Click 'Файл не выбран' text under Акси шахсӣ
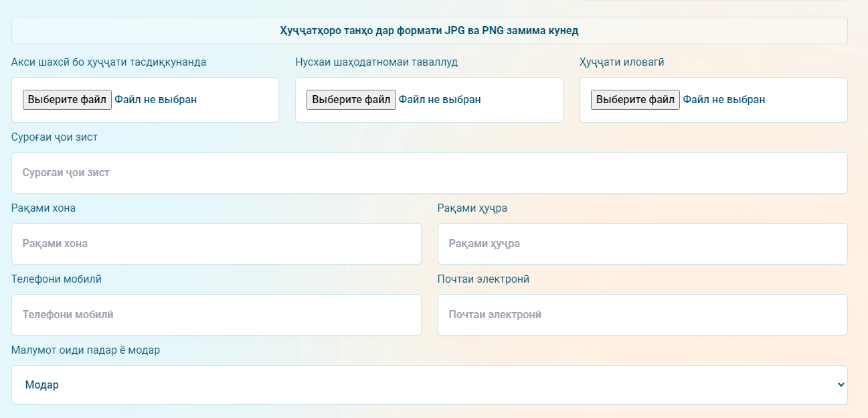Screen dimensions: 868x418 155,100
